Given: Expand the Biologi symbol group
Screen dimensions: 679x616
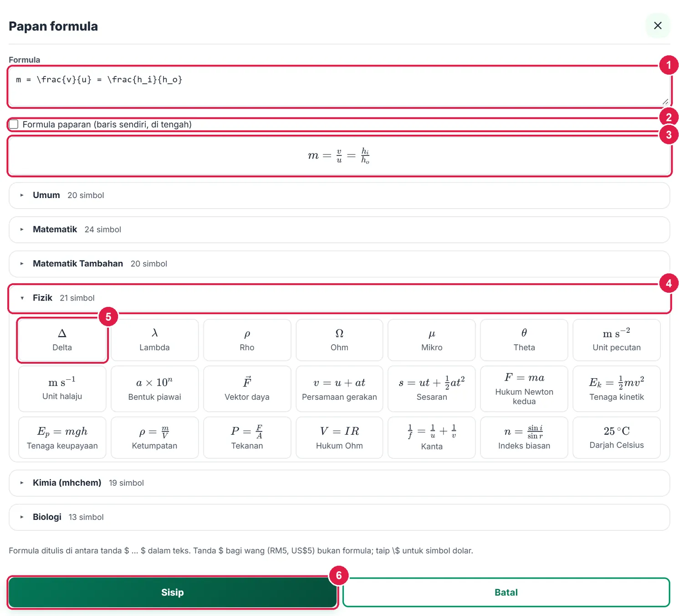Looking at the screenshot, I should (339, 517).
